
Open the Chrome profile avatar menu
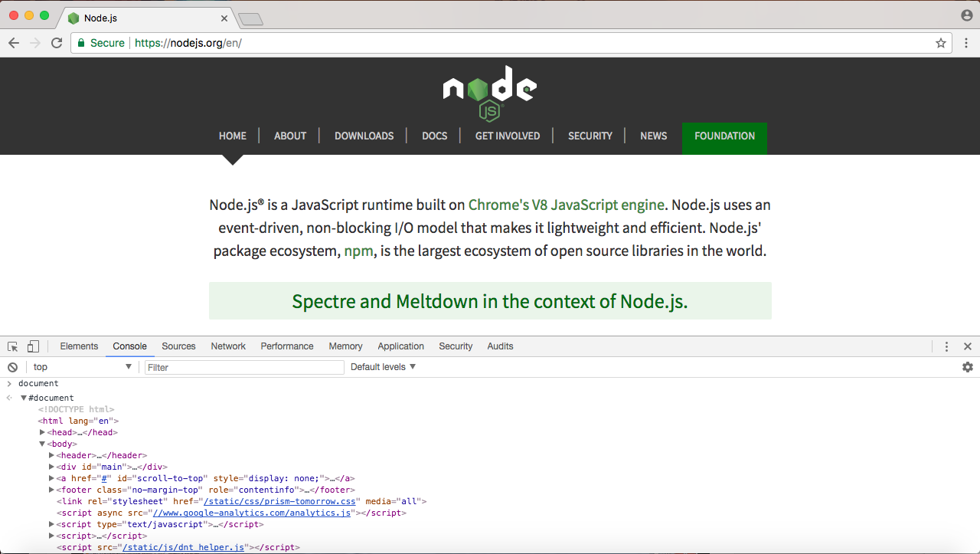(x=967, y=15)
